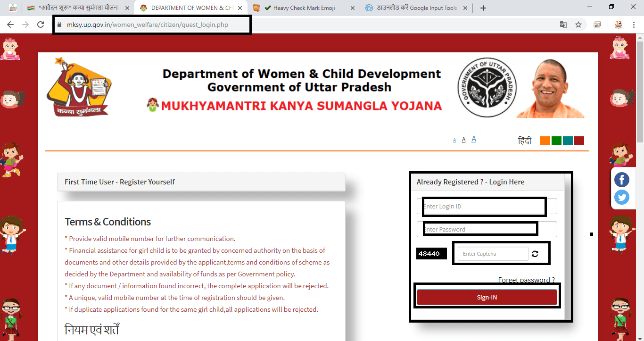Click the padlock site info icon
The width and height of the screenshot is (644, 341).
(x=59, y=25)
